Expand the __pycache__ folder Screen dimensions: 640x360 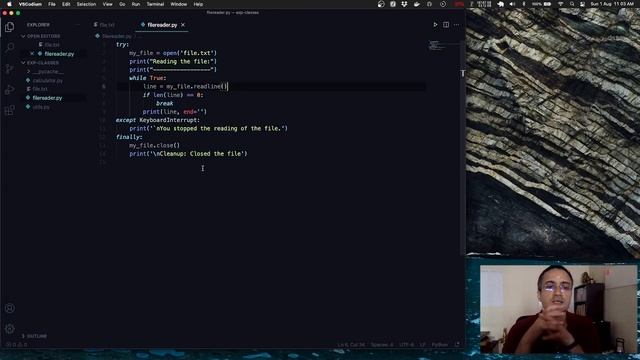[x=47, y=72]
